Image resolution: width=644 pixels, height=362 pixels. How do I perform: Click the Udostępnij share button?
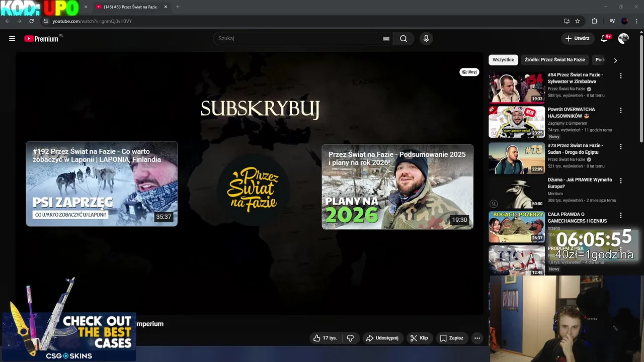[x=382, y=338]
